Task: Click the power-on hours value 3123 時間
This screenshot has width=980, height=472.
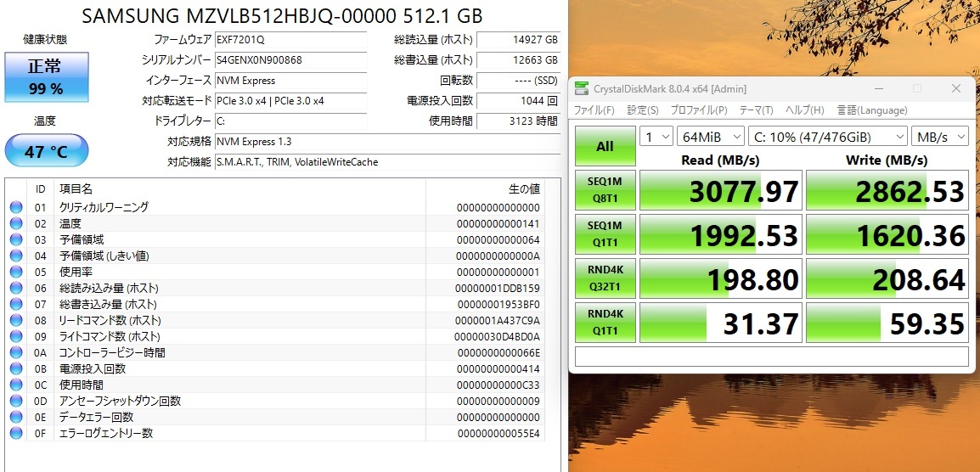Action: tap(518, 121)
